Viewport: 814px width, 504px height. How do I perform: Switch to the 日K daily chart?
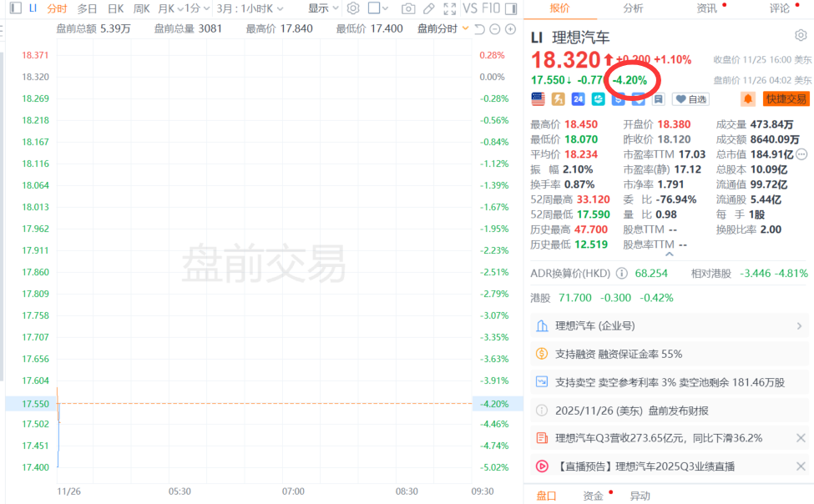tap(115, 8)
